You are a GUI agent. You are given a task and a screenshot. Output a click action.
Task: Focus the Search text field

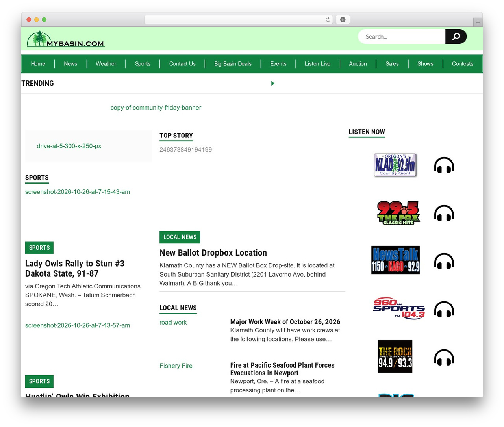coord(402,36)
